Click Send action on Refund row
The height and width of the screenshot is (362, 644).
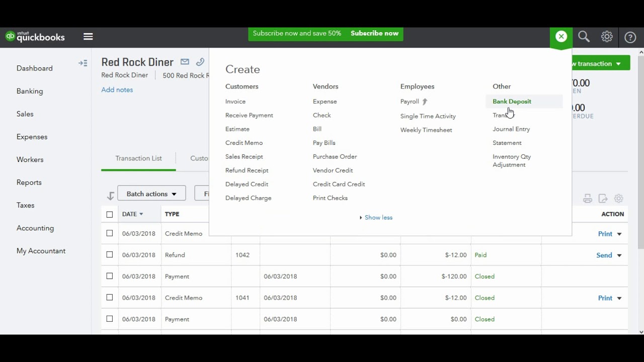pyautogui.click(x=604, y=255)
